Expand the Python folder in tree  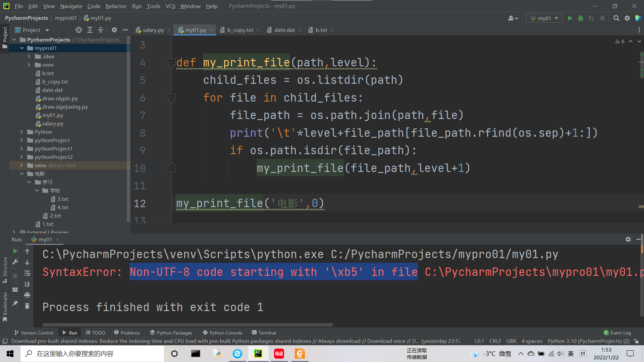tap(22, 132)
